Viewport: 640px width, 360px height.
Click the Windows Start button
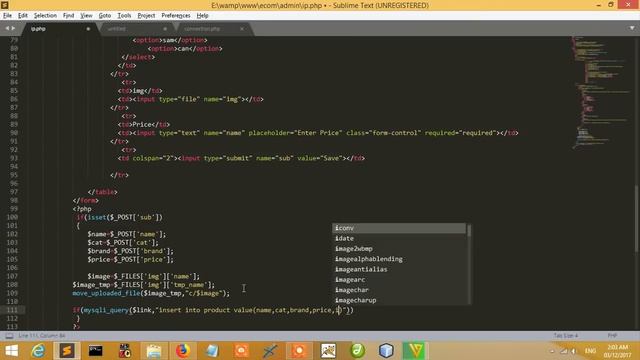pos(11,351)
